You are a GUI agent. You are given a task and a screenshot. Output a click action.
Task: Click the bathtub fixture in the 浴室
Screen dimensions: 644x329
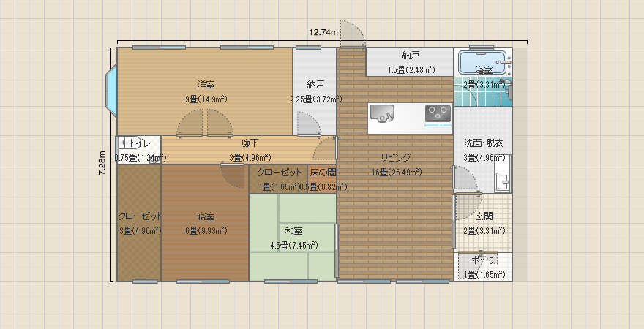tap(483, 62)
